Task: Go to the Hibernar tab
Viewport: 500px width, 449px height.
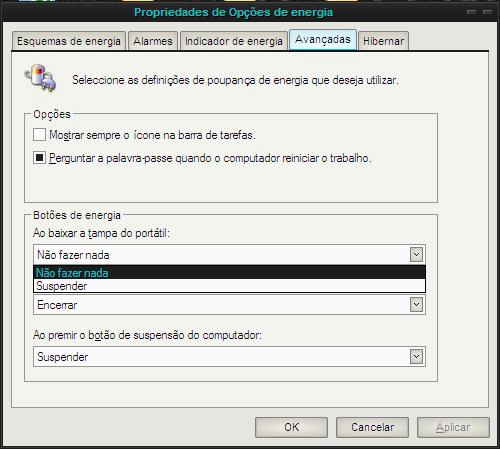Action: pos(383,41)
